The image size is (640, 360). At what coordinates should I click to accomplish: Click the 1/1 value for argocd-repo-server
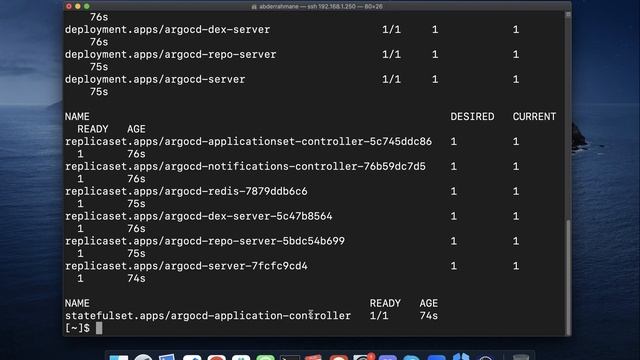(x=391, y=55)
